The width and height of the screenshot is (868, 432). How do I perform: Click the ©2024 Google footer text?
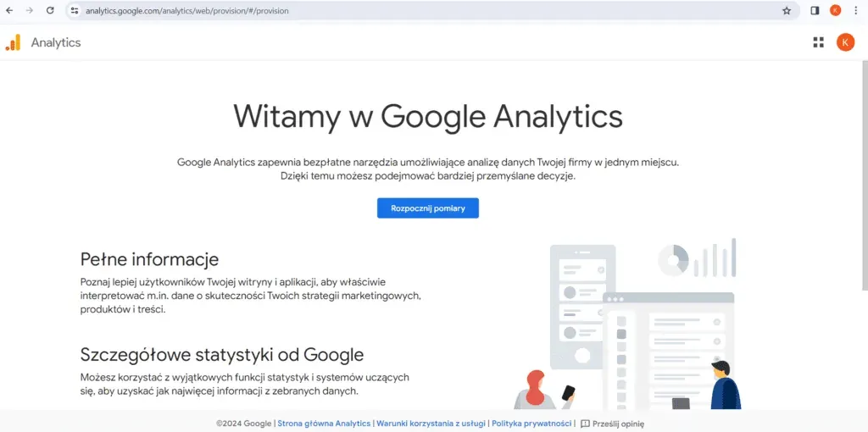(x=244, y=424)
